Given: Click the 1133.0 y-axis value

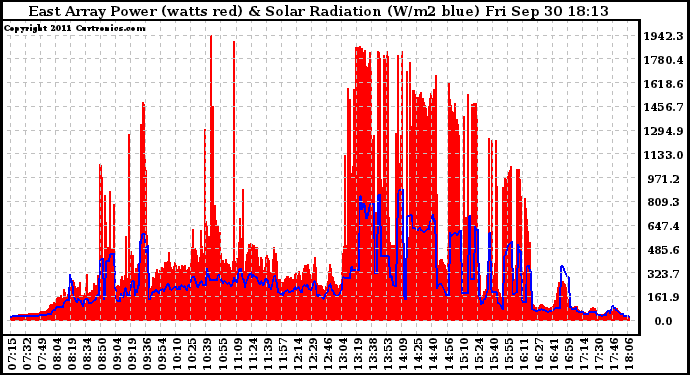Looking at the screenshot, I should pos(664,155).
